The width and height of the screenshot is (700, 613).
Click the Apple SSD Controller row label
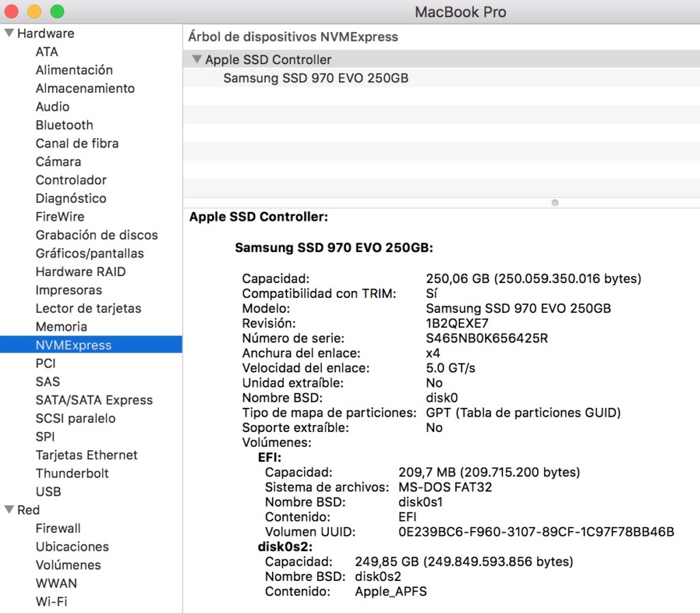coord(268,59)
